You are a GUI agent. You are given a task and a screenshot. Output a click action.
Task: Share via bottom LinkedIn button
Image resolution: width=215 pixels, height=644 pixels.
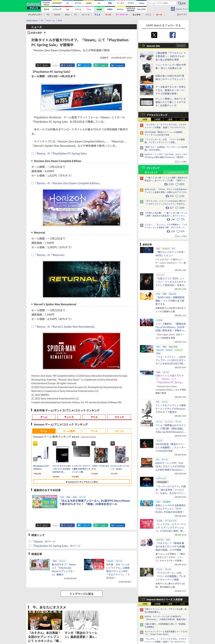coord(117,525)
